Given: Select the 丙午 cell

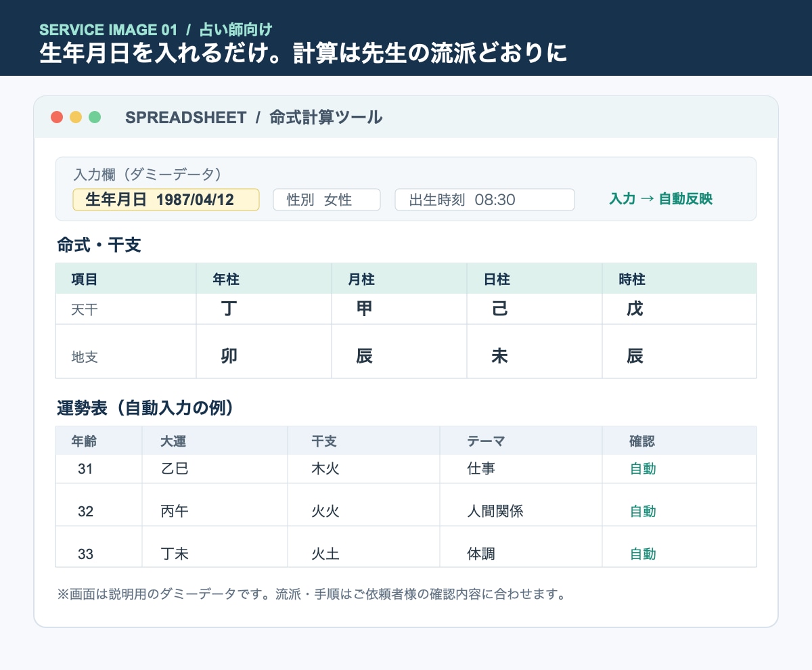Looking at the screenshot, I should click(x=215, y=505).
